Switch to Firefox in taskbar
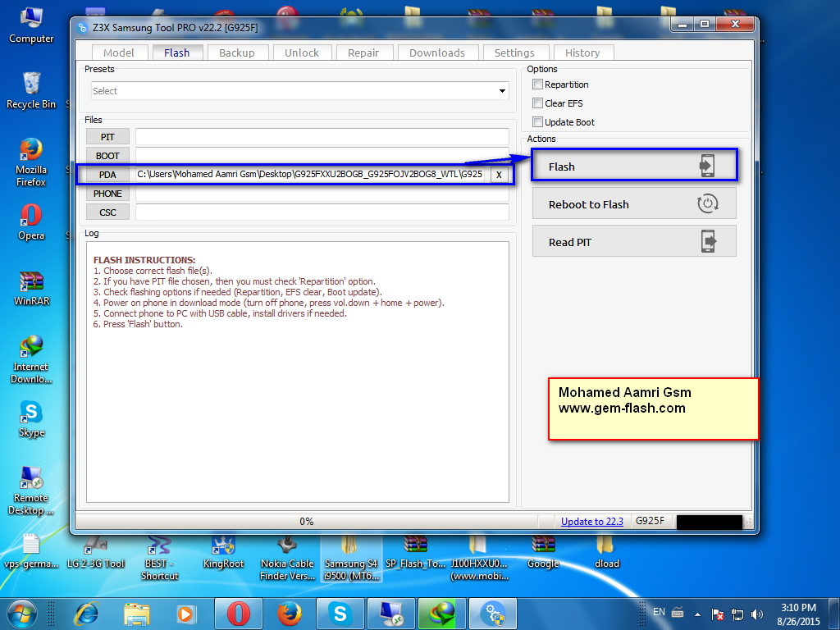The image size is (840, 630). [x=290, y=614]
